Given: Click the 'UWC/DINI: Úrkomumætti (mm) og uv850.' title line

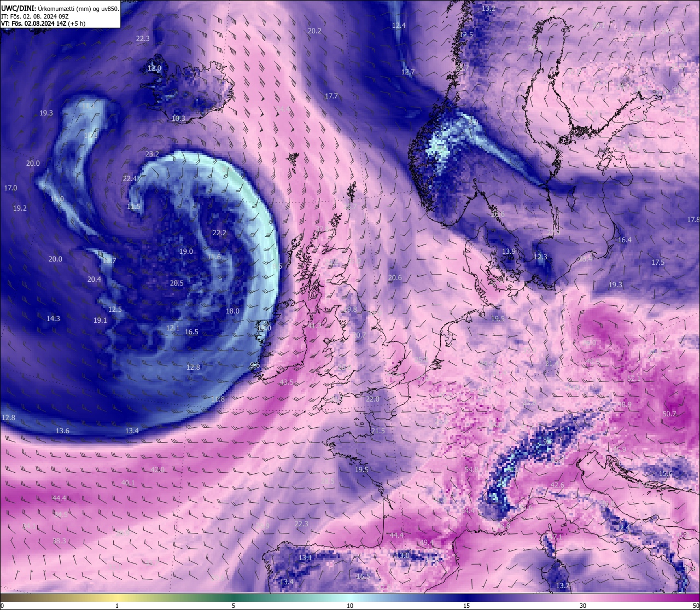Looking at the screenshot, I should coord(60,9).
